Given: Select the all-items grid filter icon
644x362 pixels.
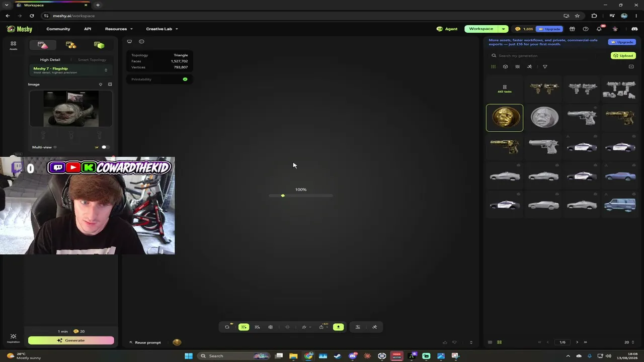Looking at the screenshot, I should pyautogui.click(x=494, y=67).
